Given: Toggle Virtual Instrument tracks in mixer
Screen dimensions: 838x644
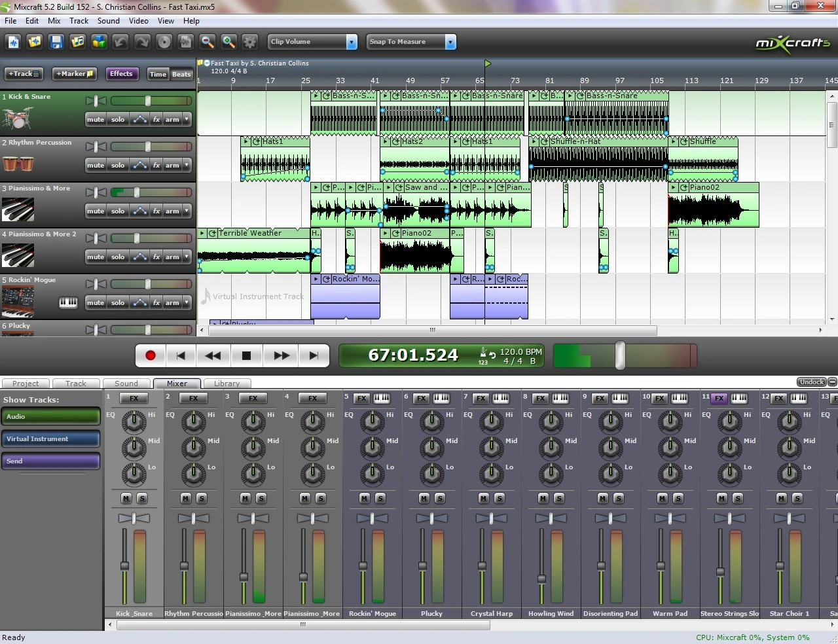Looking at the screenshot, I should [50, 438].
